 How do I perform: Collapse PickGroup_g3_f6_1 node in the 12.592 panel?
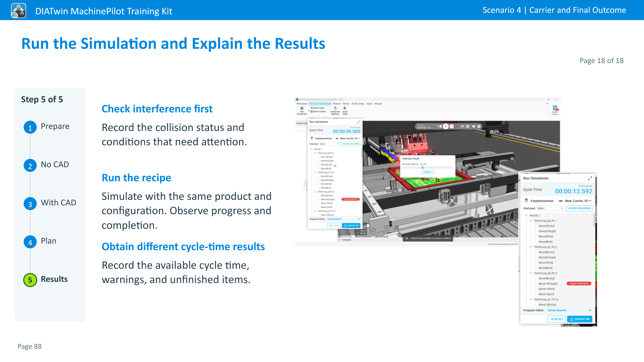(531, 221)
